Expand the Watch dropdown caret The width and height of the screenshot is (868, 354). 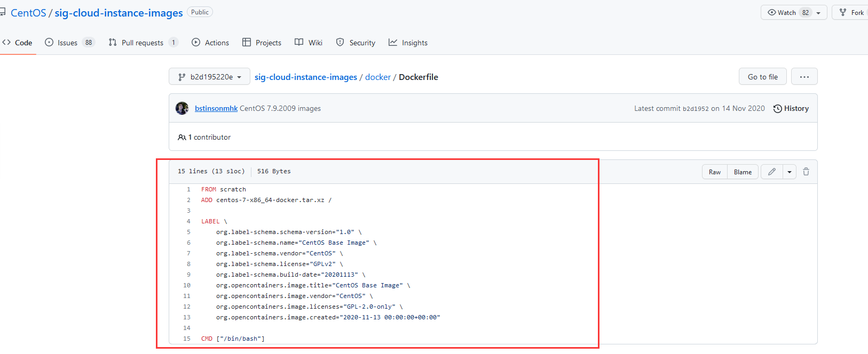[x=818, y=13]
